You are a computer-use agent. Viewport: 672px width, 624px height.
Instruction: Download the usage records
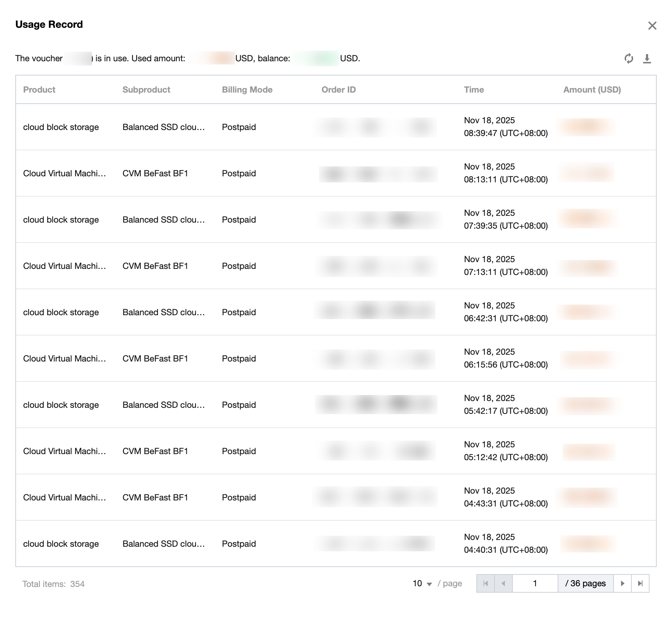click(647, 58)
